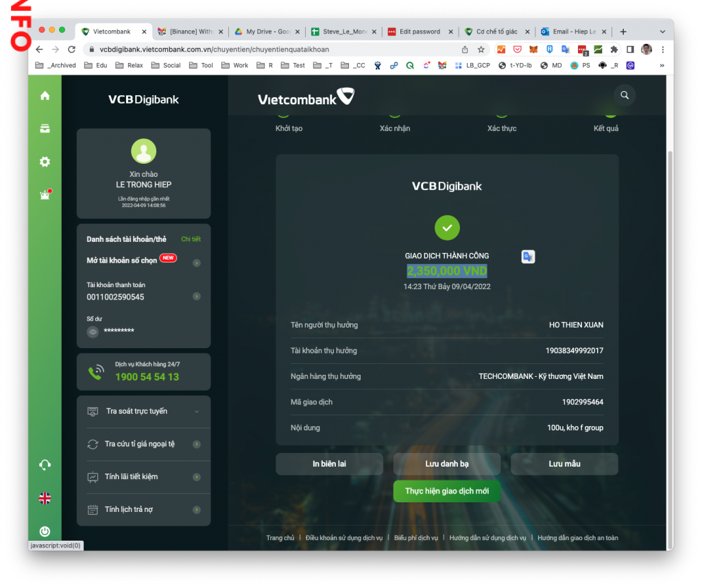
Task: Switch to the My Drive browser tab
Action: [267, 32]
